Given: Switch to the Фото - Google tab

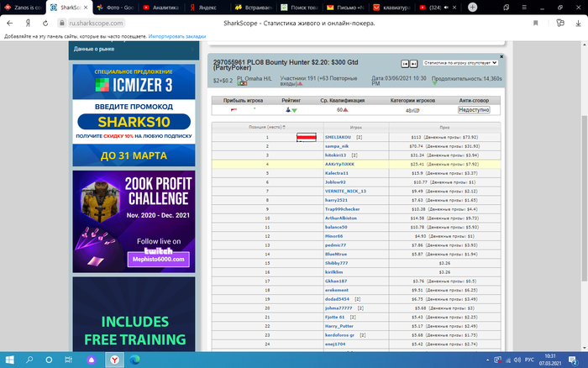Looking at the screenshot, I should (116, 8).
